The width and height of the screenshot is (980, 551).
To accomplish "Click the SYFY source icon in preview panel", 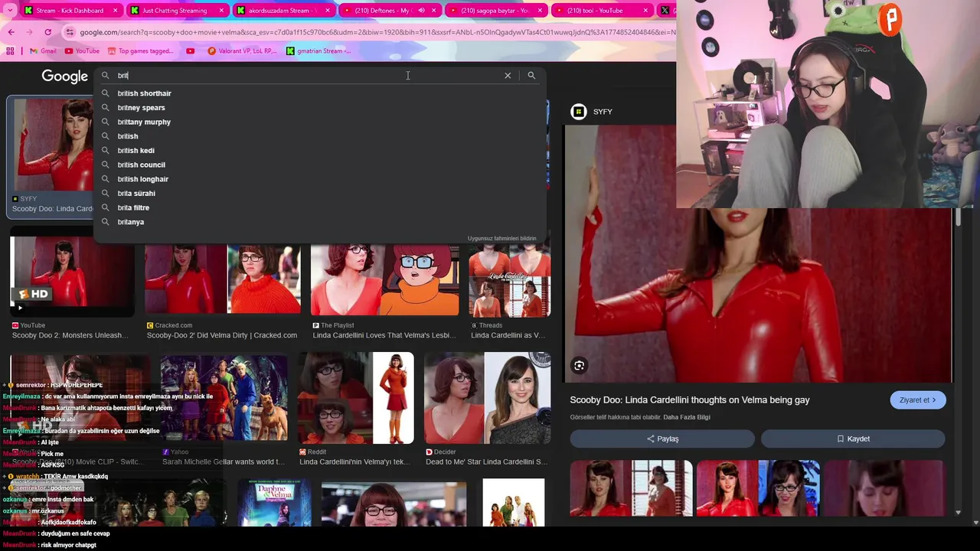I will 579,112.
